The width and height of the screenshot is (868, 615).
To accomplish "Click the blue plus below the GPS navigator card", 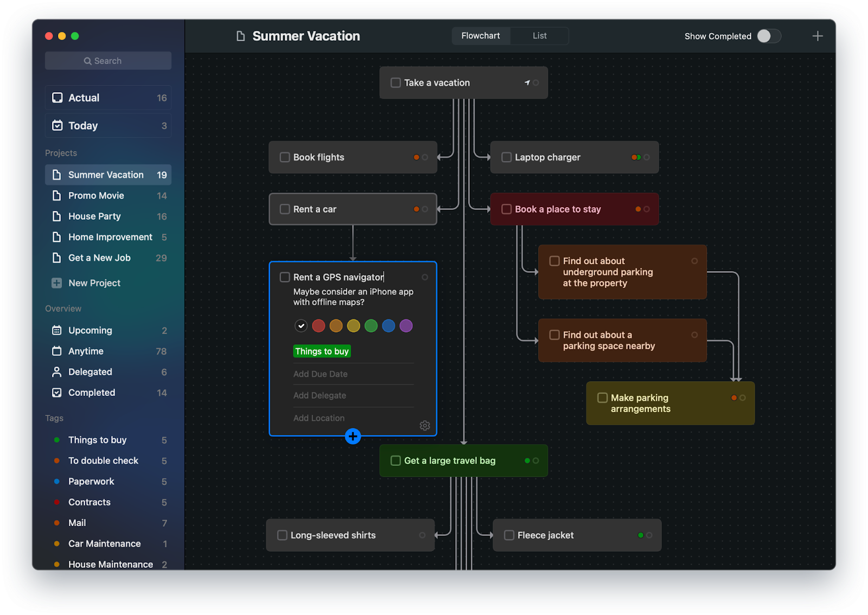I will (x=353, y=436).
